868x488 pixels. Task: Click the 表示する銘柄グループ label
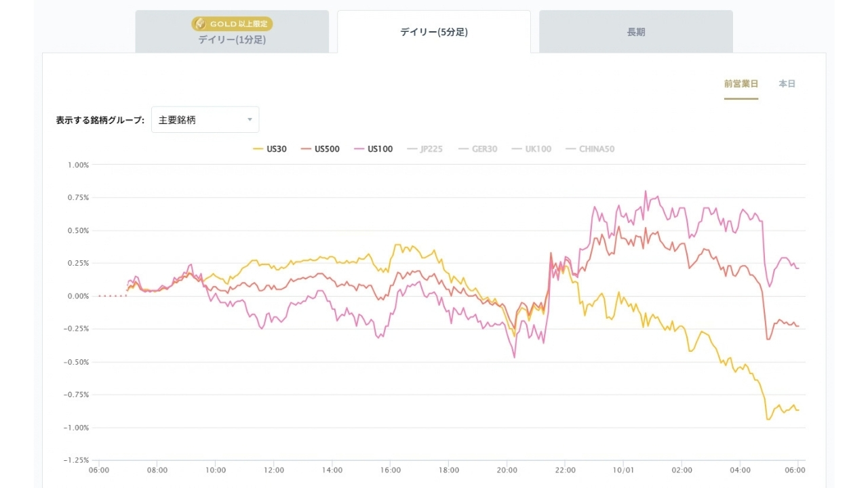(x=100, y=120)
